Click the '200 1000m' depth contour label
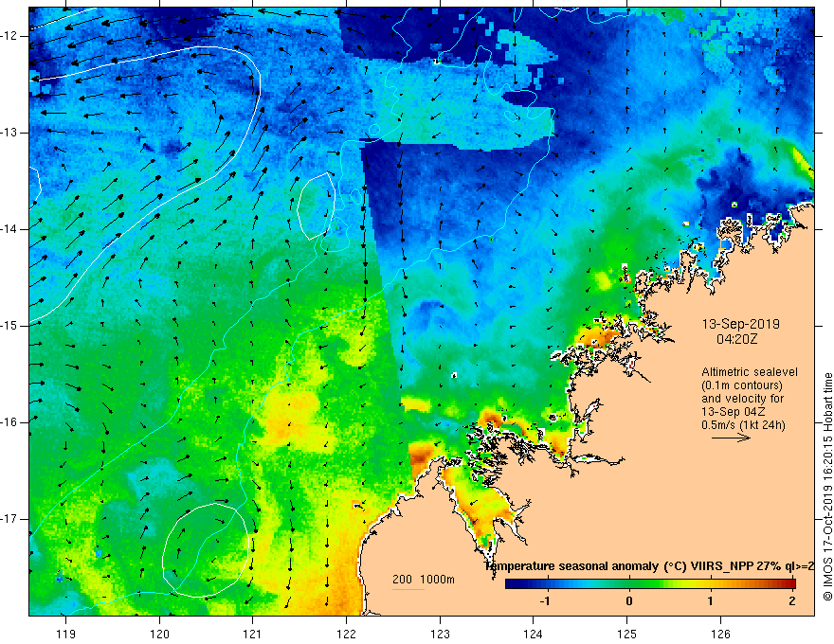The image size is (834, 644). (x=424, y=580)
